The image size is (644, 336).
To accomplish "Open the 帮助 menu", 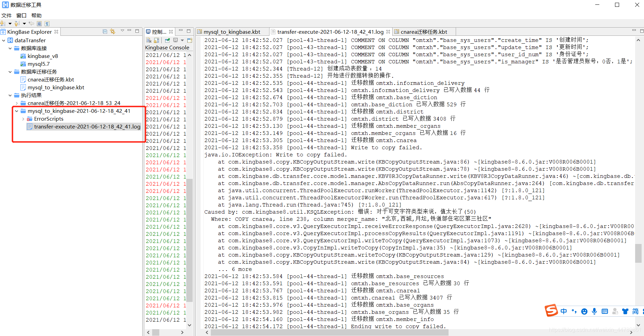I will click(36, 15).
